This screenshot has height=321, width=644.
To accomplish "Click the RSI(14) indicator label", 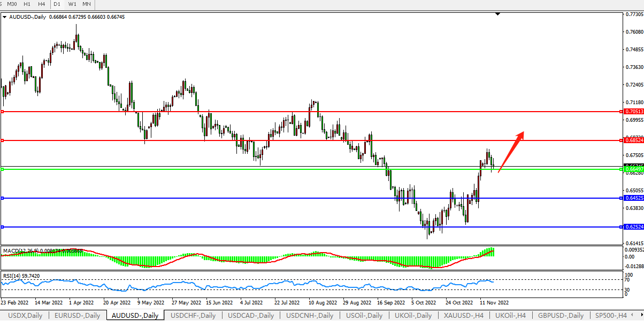I will pyautogui.click(x=21, y=276).
